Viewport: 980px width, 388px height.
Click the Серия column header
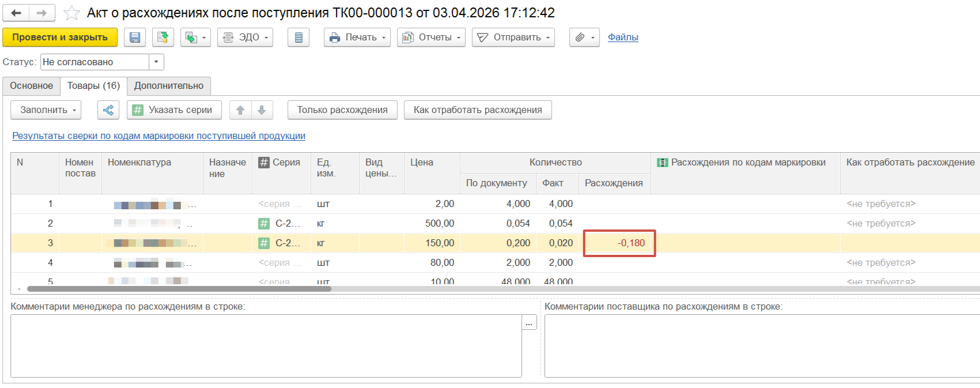(x=281, y=173)
